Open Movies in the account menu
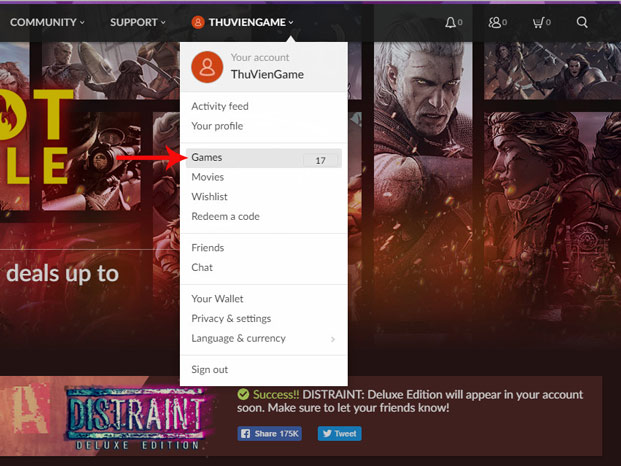This screenshot has height=466, width=621. click(x=208, y=177)
